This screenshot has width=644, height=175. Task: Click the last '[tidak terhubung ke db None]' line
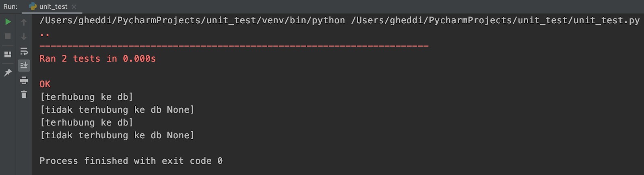click(x=117, y=135)
